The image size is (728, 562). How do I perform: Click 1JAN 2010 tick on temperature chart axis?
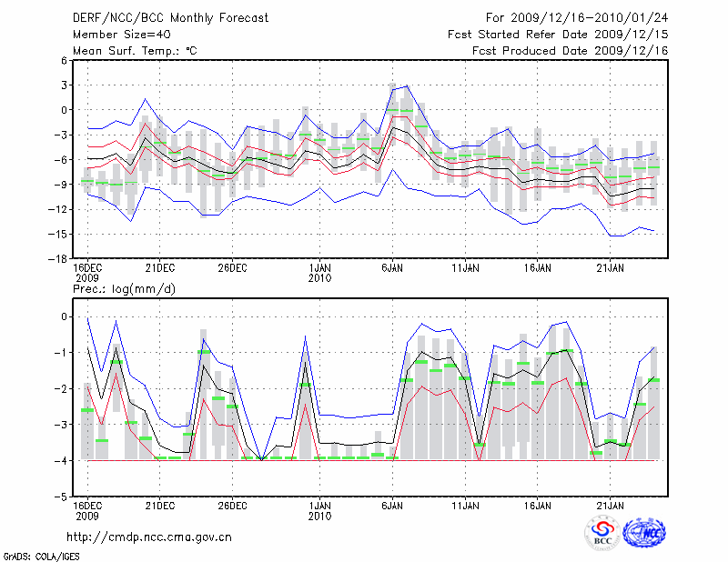pyautogui.click(x=320, y=273)
